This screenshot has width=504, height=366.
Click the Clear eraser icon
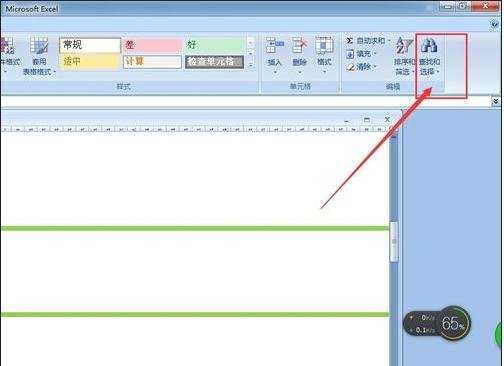pos(350,67)
